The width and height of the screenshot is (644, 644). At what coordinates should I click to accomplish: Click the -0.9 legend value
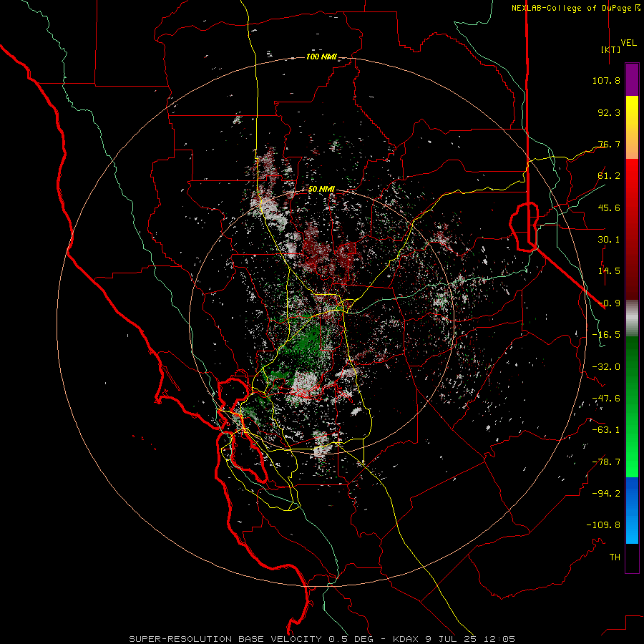(609, 303)
